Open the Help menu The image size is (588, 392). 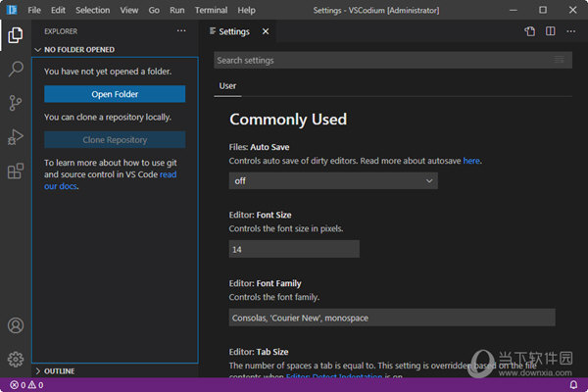[246, 10]
